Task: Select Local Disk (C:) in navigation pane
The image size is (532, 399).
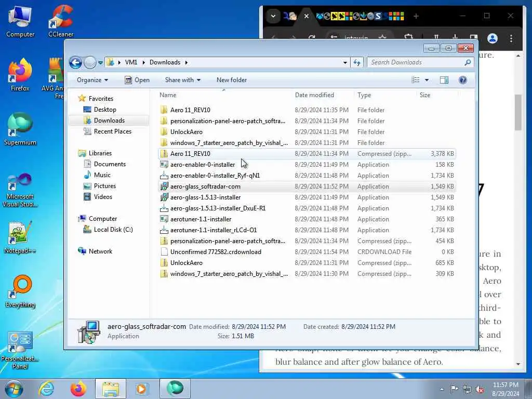Action: point(113,230)
